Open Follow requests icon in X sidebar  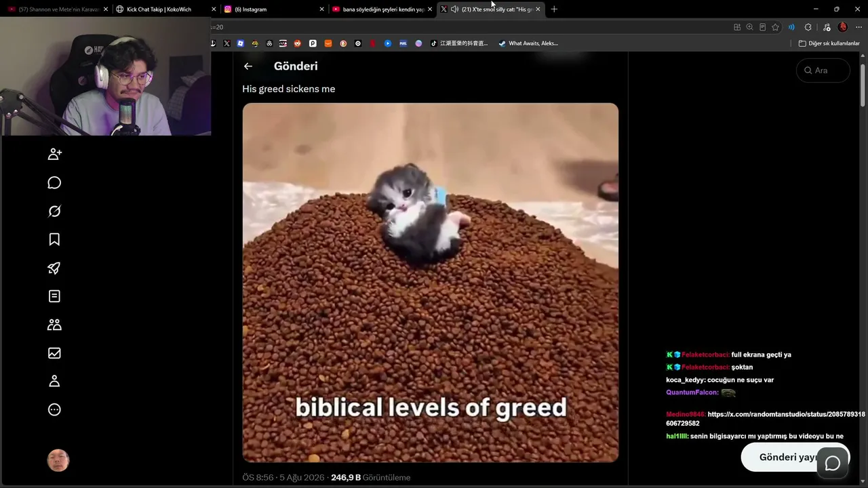[55, 154]
